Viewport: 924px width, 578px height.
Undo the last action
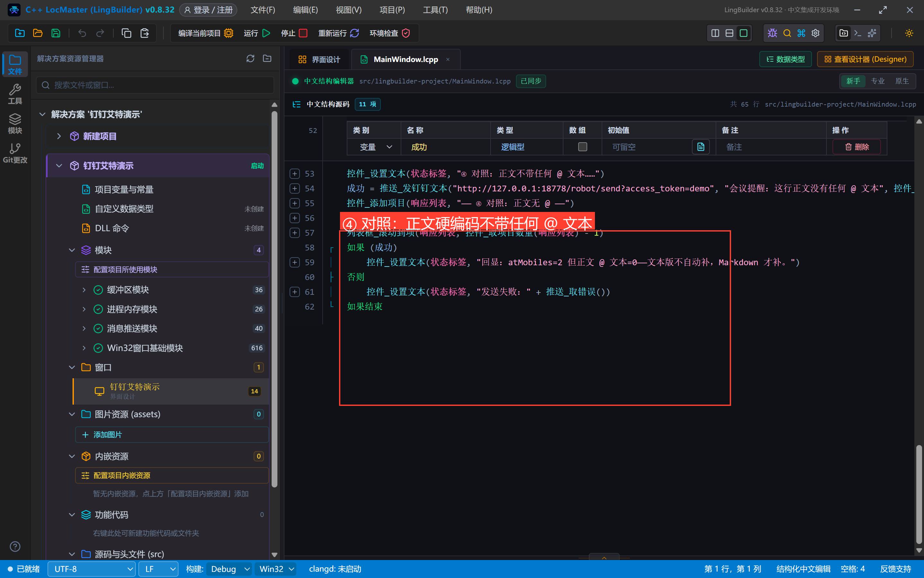(x=82, y=33)
